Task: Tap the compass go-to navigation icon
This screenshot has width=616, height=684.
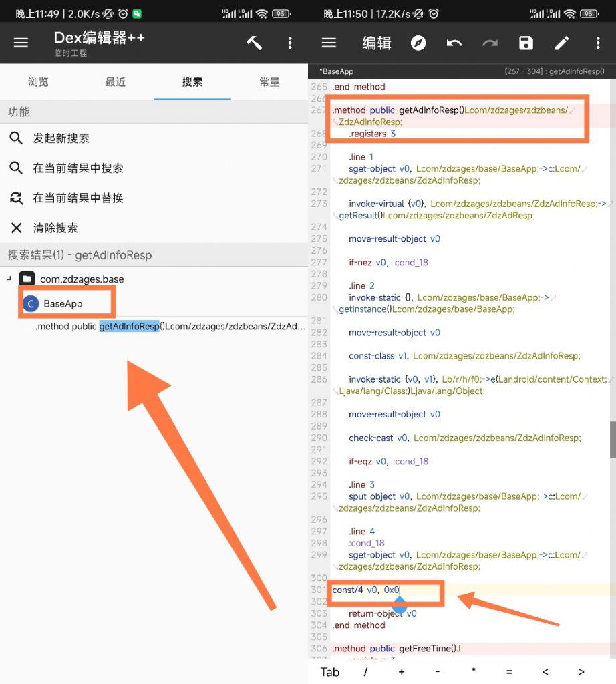Action: click(x=418, y=43)
